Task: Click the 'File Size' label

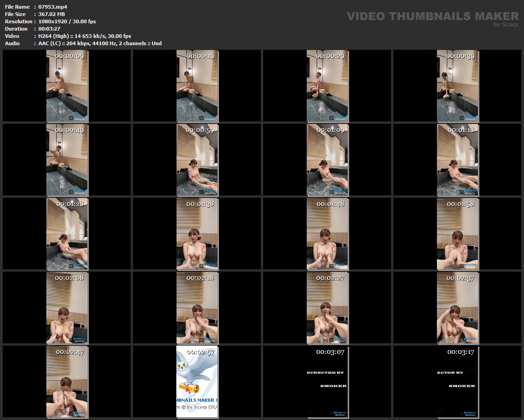Action: [x=15, y=14]
